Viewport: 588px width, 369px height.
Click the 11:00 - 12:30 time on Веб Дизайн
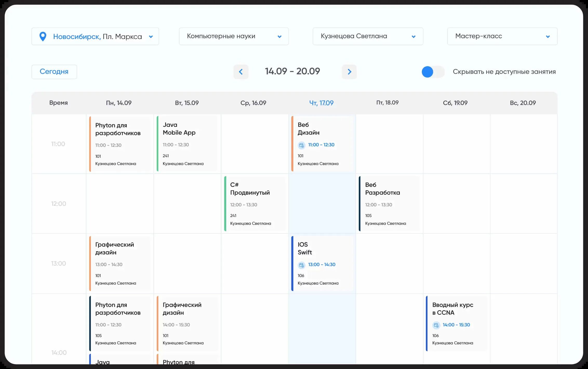321,145
